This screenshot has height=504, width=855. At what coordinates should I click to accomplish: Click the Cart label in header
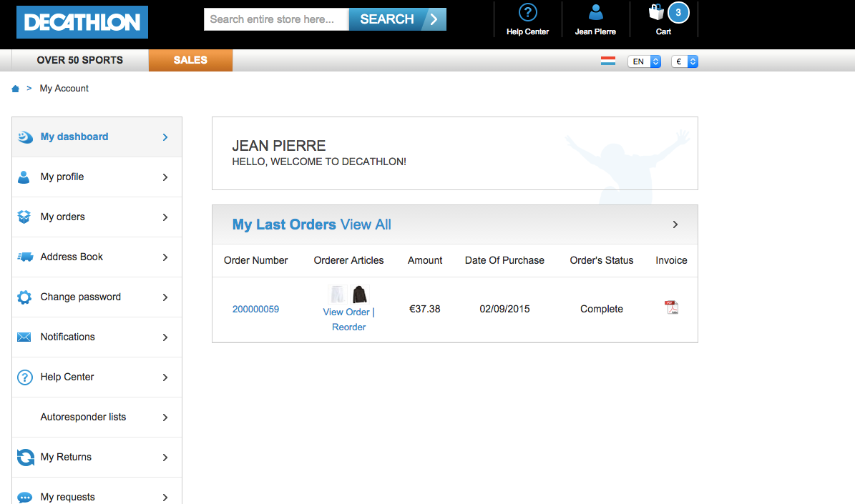[663, 31]
